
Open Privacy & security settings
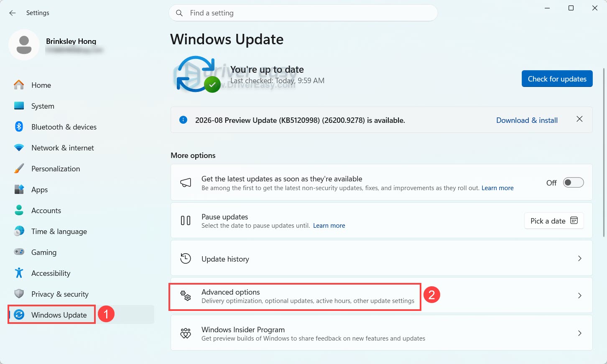coord(81,294)
